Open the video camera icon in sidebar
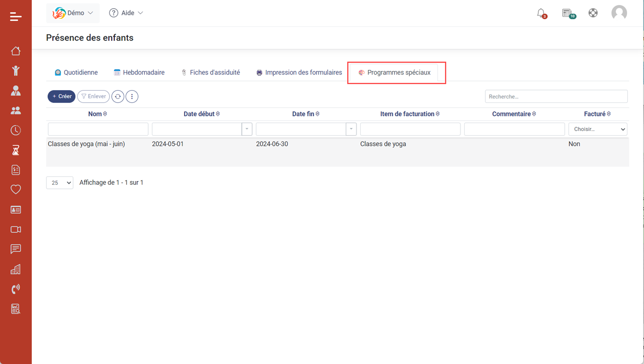The image size is (644, 364). [16, 229]
